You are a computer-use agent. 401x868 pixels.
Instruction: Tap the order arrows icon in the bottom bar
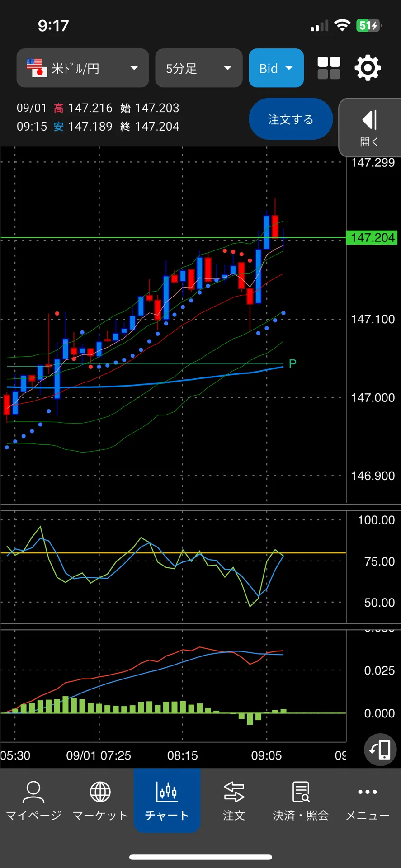click(234, 792)
